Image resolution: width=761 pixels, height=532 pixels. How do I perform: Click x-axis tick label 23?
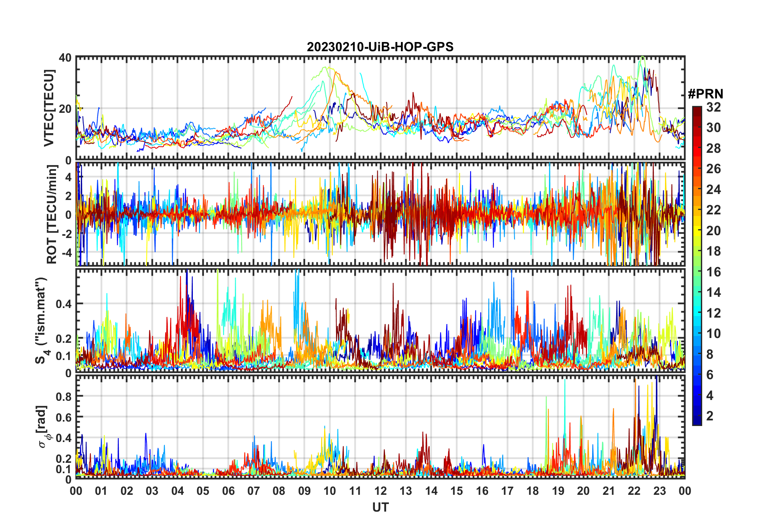(659, 491)
